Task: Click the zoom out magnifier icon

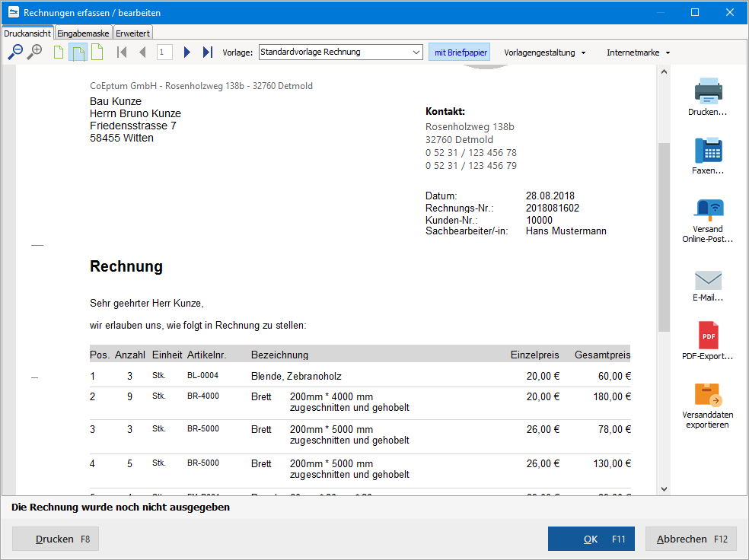Action: coord(15,52)
